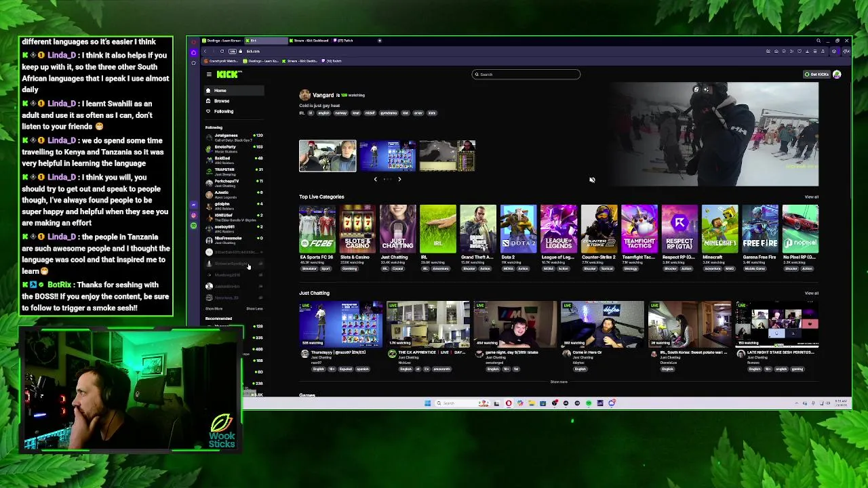This screenshot has width=868, height=488.
Task: Click the Kick search field
Action: pyautogui.click(x=526, y=75)
